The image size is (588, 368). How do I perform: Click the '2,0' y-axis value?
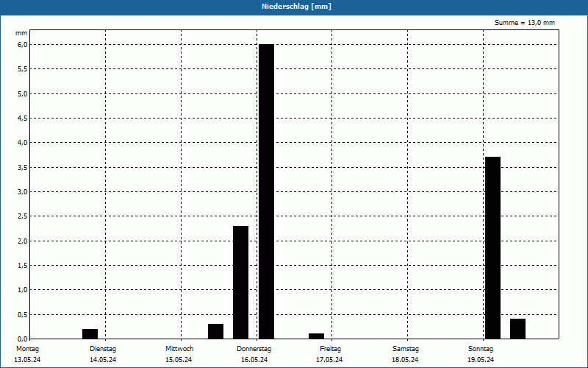pos(23,241)
